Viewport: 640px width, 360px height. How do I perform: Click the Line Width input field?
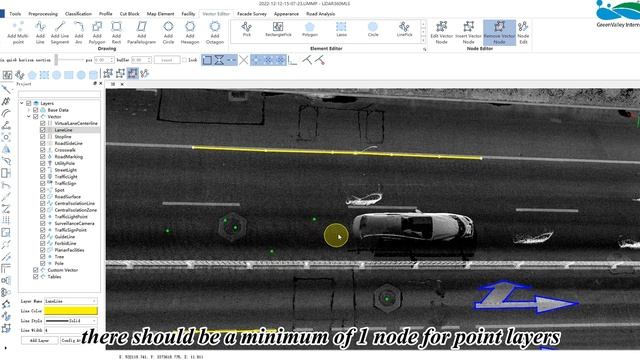pyautogui.click(x=71, y=330)
